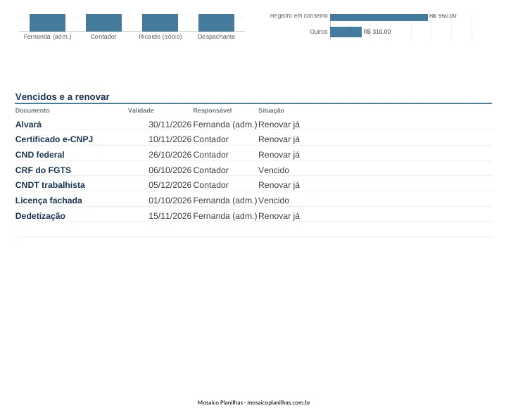506x420 pixels.
Task: Click the 'R$ 310,00' value label
Action: coord(377,32)
